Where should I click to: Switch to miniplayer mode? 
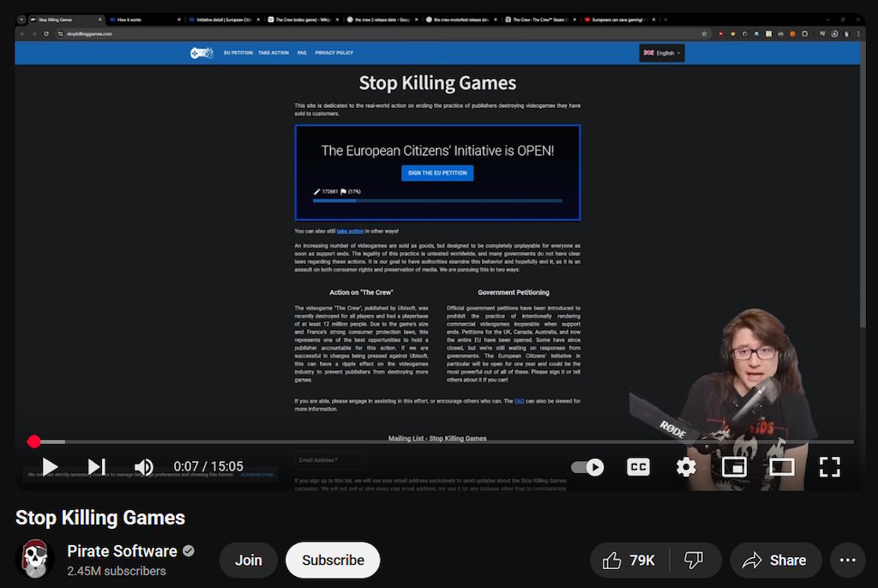point(734,466)
